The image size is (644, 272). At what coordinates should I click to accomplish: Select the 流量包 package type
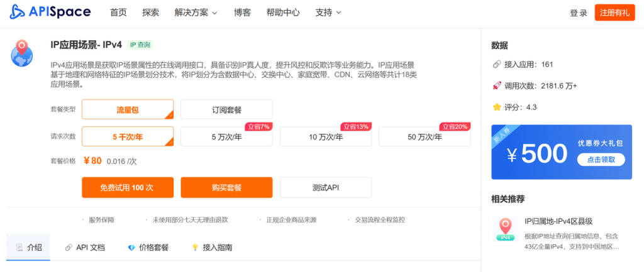(x=128, y=109)
